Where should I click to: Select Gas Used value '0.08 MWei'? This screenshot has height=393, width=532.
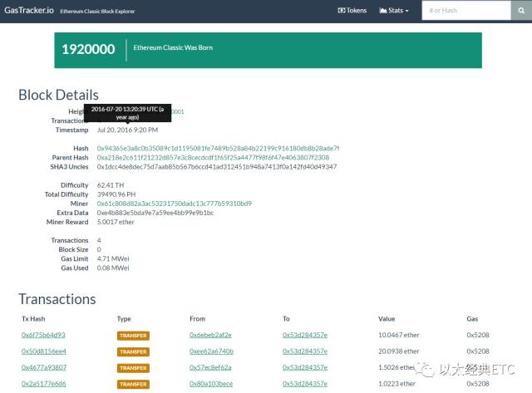tap(113, 268)
